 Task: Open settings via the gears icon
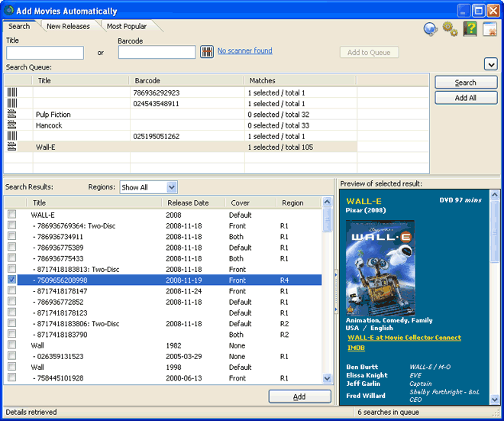pos(451,28)
